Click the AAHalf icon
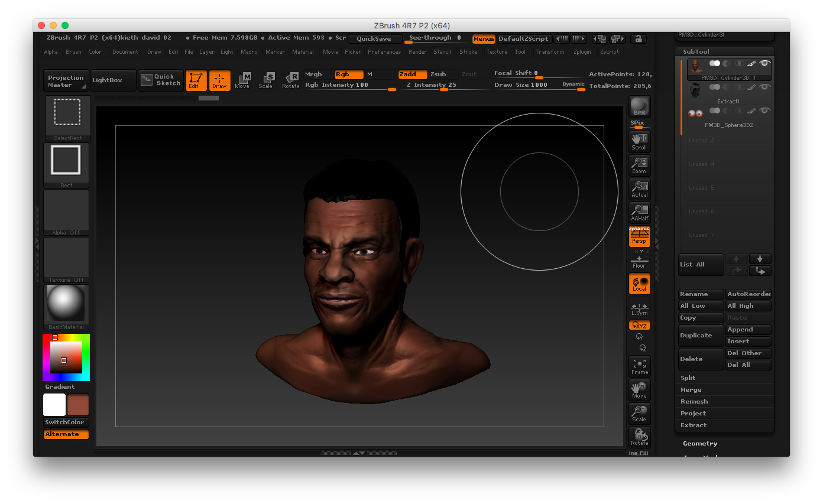The width and height of the screenshot is (823, 504). [639, 212]
